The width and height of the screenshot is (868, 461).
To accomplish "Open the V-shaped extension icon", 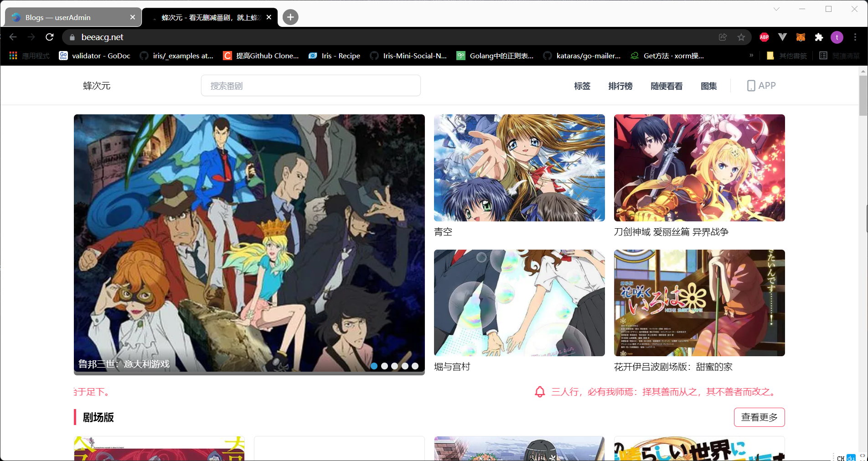I will pyautogui.click(x=782, y=37).
